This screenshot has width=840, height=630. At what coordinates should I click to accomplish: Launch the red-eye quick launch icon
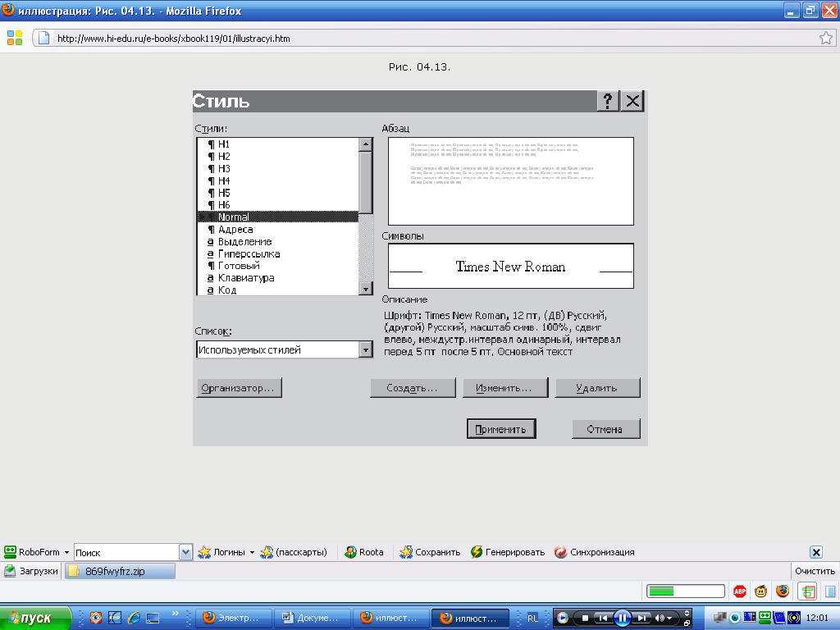coord(95,618)
